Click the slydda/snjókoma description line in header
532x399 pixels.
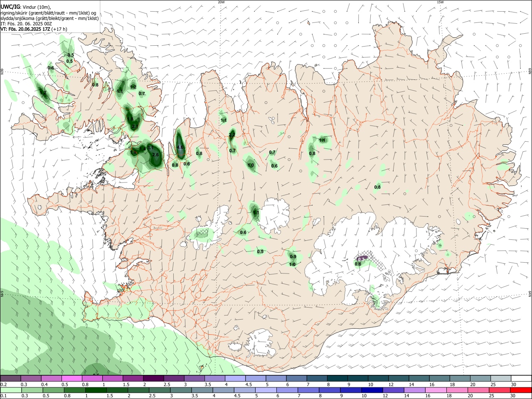click(x=49, y=18)
